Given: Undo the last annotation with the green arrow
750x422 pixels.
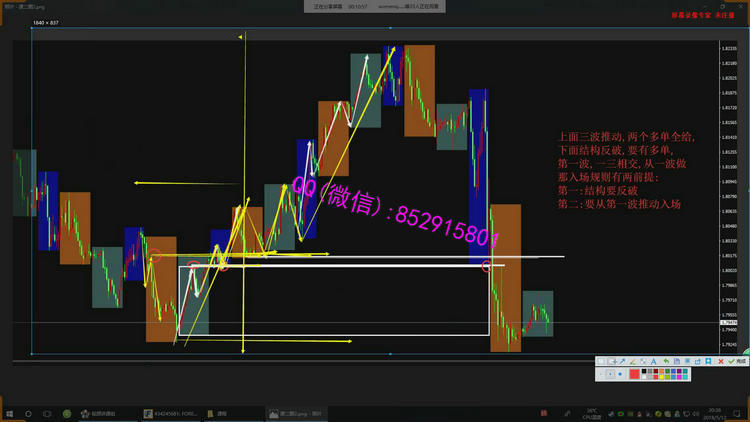Looking at the screenshot, I should [x=666, y=361].
